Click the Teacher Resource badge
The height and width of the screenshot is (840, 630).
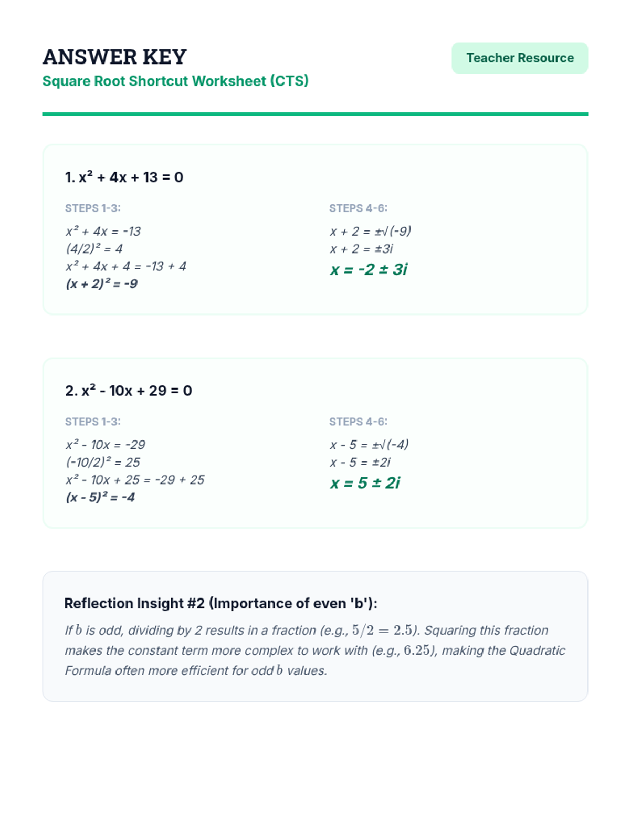tap(519, 58)
